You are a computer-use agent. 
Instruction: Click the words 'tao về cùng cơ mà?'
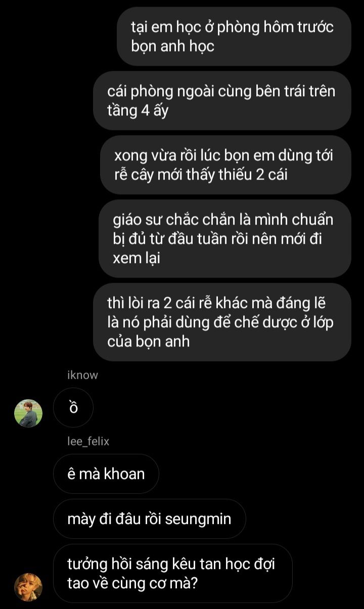tap(132, 583)
